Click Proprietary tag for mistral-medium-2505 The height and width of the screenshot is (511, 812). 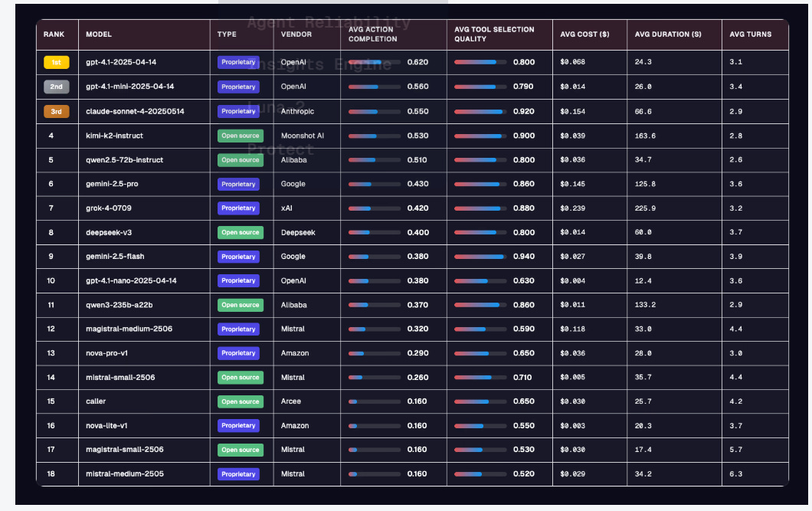[238, 473]
